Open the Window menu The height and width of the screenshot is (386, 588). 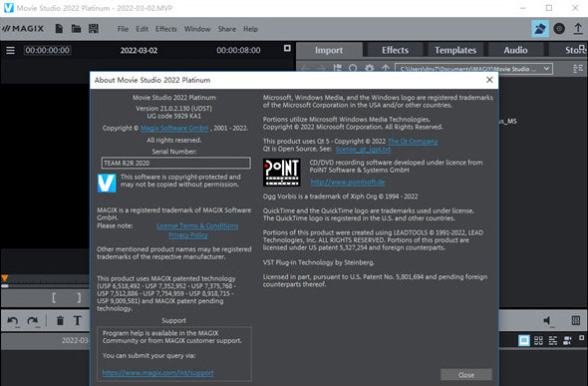point(197,29)
